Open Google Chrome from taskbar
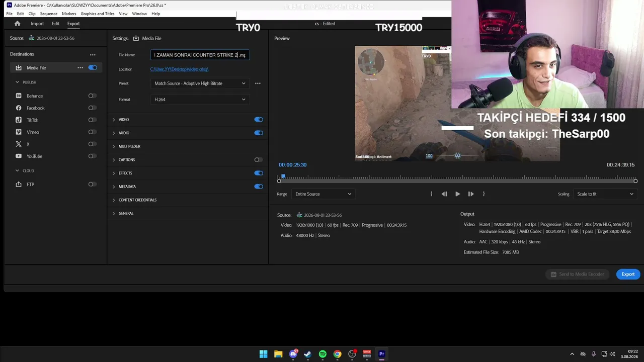Screen dimensions: 644x362 pos(338,354)
